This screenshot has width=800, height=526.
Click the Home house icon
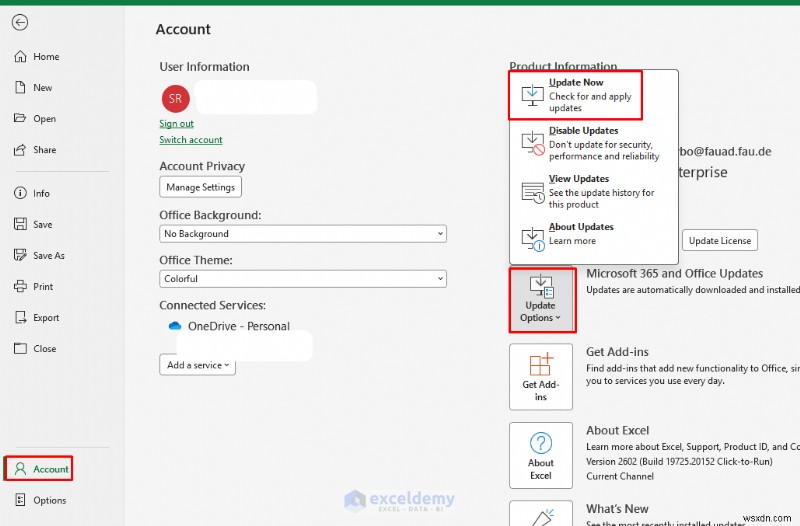pos(20,57)
